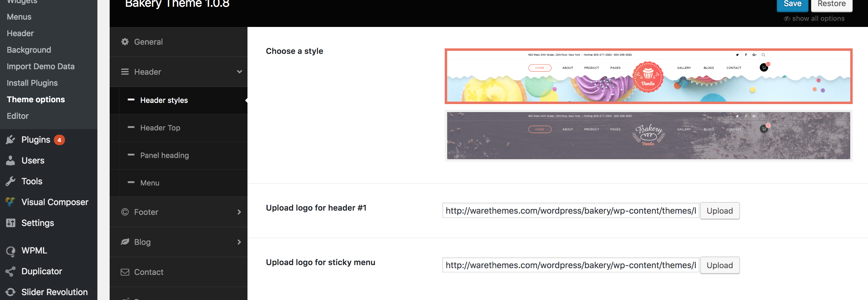This screenshot has width=868, height=300.
Task: Open the Panel heading submenu item
Action: pos(183,156)
